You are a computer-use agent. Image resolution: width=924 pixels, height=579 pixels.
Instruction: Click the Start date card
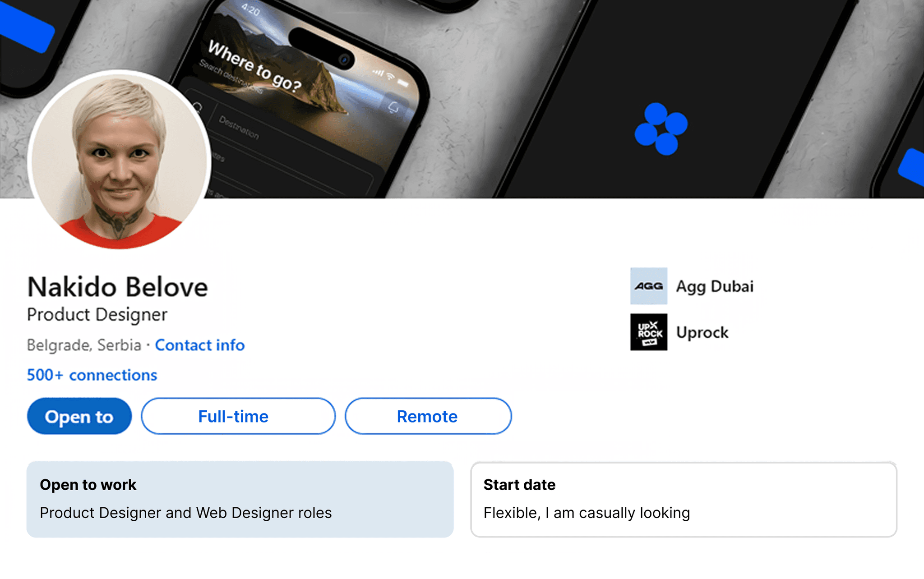684,499
